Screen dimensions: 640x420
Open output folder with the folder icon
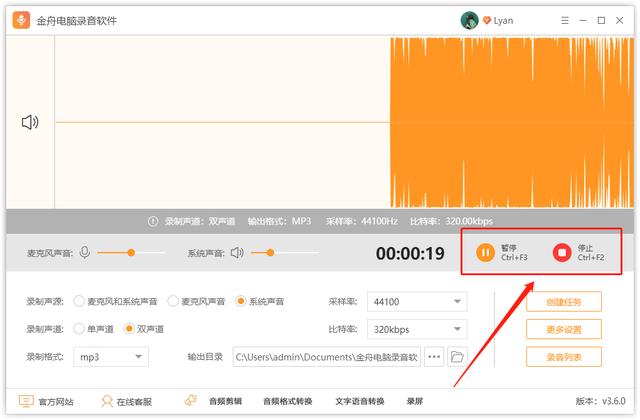coord(457,357)
